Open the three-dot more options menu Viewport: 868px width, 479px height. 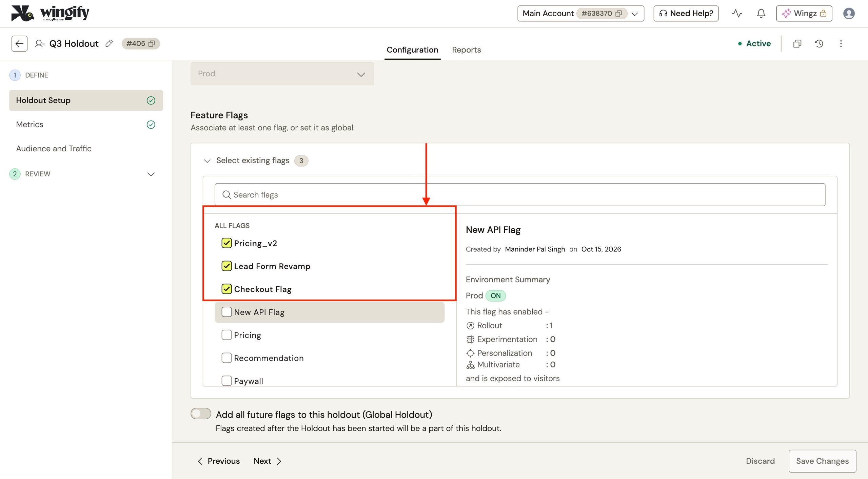pyautogui.click(x=841, y=43)
